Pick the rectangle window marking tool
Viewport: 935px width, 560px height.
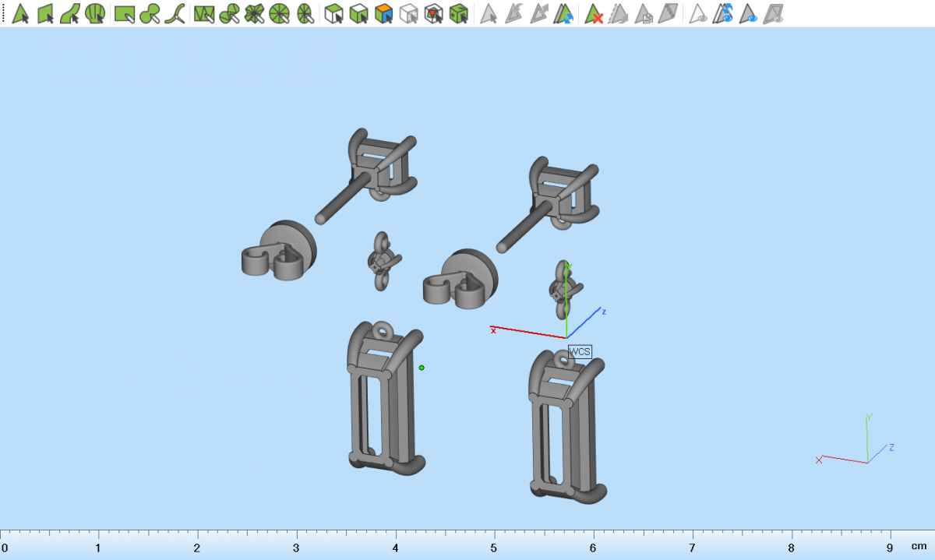pyautogui.click(x=125, y=13)
